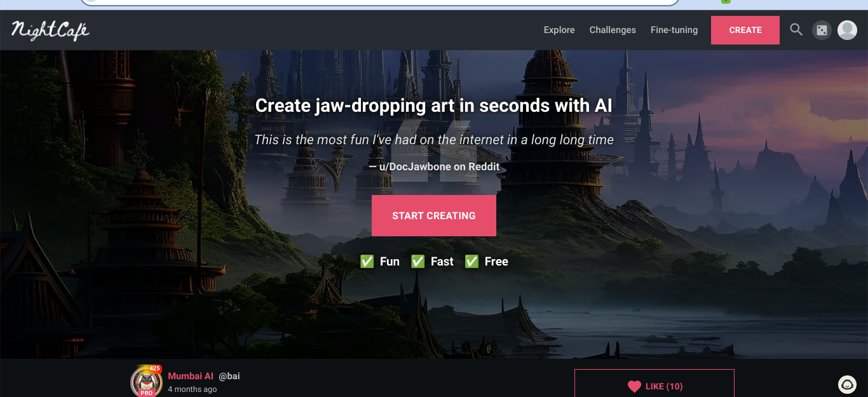Click the START CREATING button

coord(434,216)
